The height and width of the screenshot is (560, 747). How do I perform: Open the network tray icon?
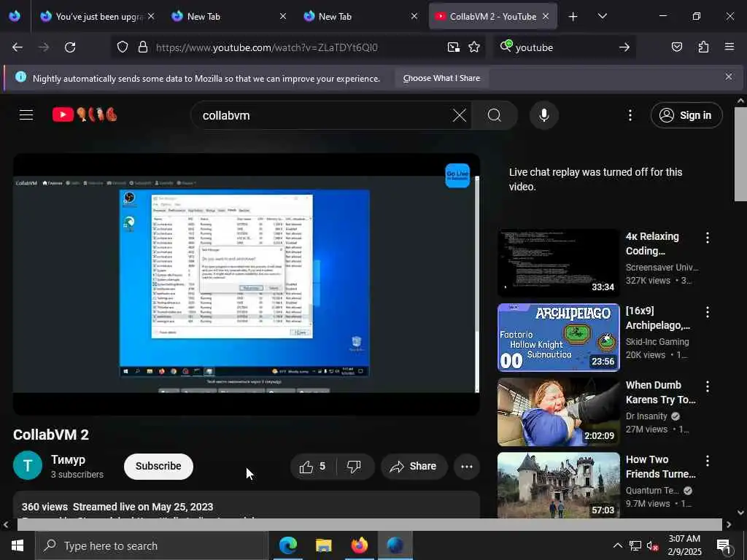[635, 545]
